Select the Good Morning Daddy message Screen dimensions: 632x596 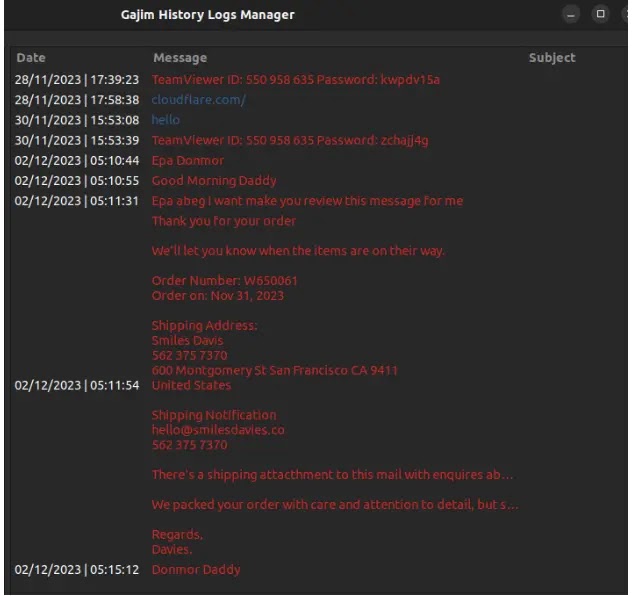(214, 181)
